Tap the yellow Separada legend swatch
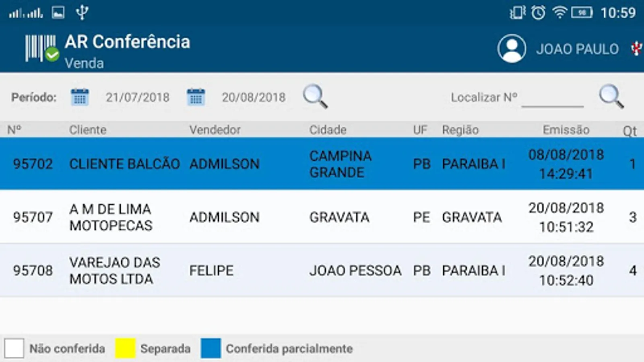The width and height of the screenshot is (644, 362). point(125,348)
